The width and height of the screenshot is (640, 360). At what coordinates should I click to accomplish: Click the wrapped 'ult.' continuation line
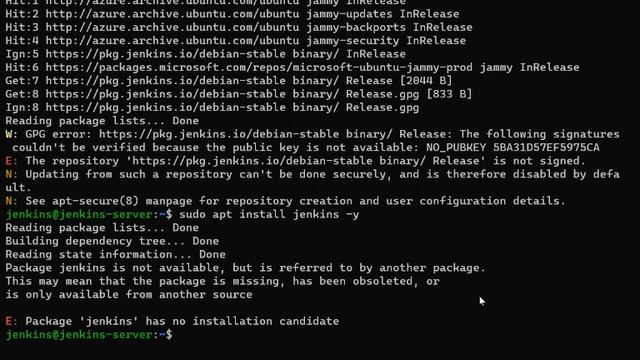click(18, 188)
